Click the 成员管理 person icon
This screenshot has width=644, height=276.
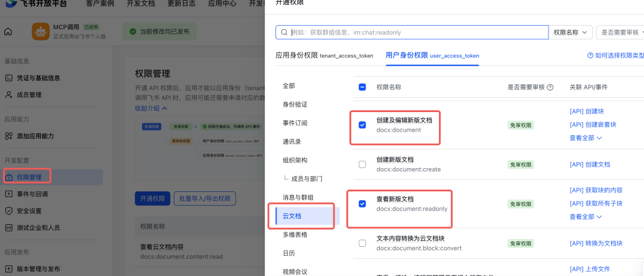tap(8, 95)
